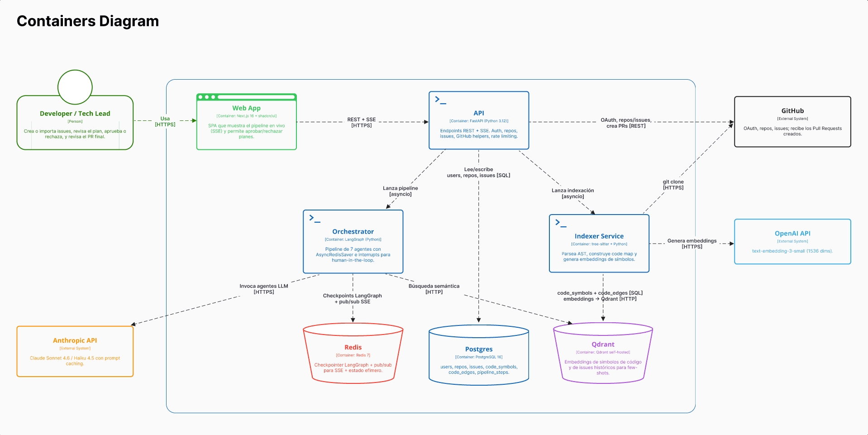
Task: Click the terminal prompt icon in API box
Action: point(440,100)
